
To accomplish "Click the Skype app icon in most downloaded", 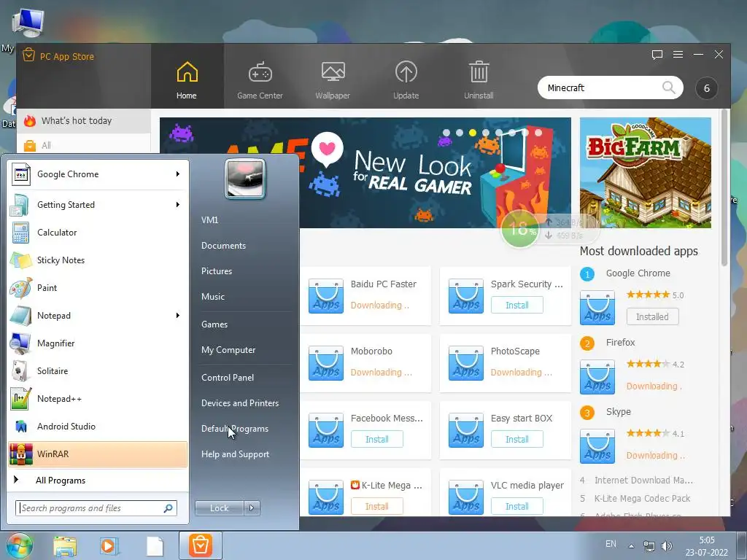I will (597, 446).
